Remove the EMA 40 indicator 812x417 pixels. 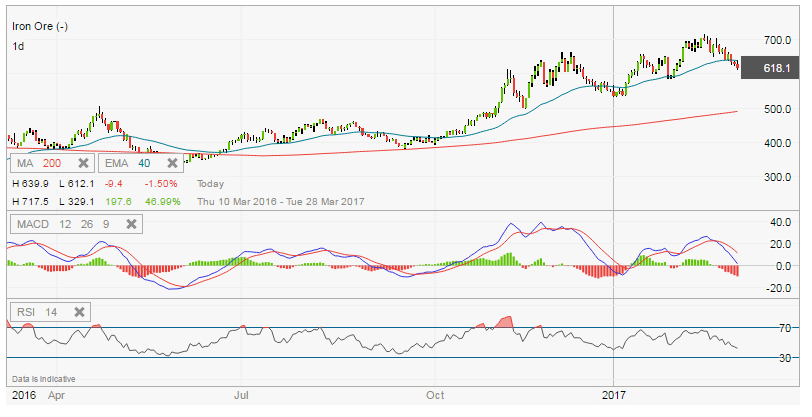[x=172, y=163]
